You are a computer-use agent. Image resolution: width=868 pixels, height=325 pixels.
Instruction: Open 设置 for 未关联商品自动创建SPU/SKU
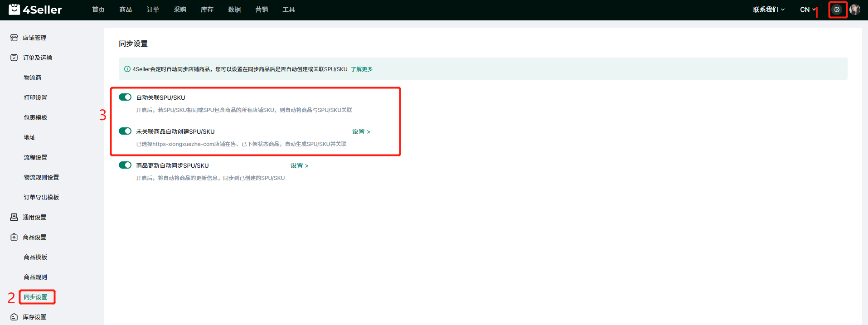361,131
